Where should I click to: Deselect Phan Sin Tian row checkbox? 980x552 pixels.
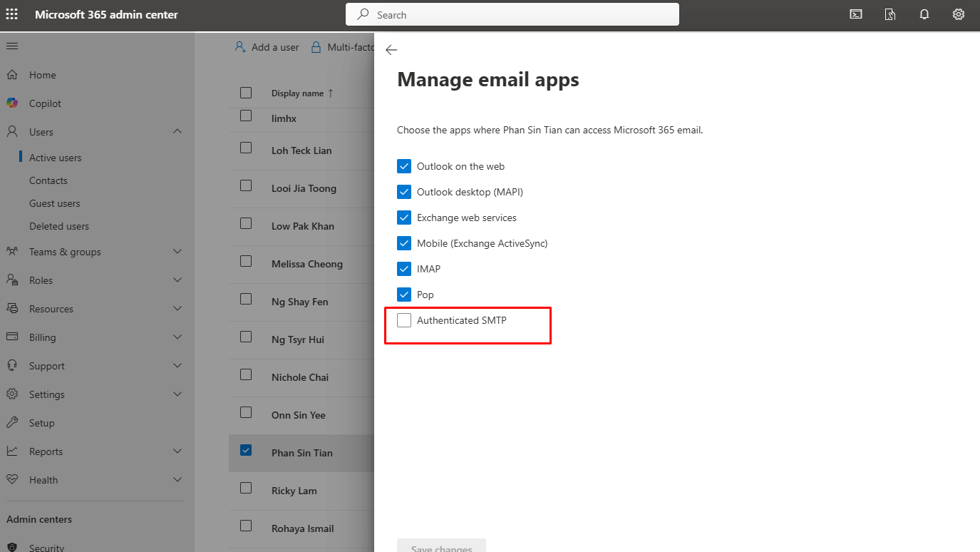[x=246, y=450]
